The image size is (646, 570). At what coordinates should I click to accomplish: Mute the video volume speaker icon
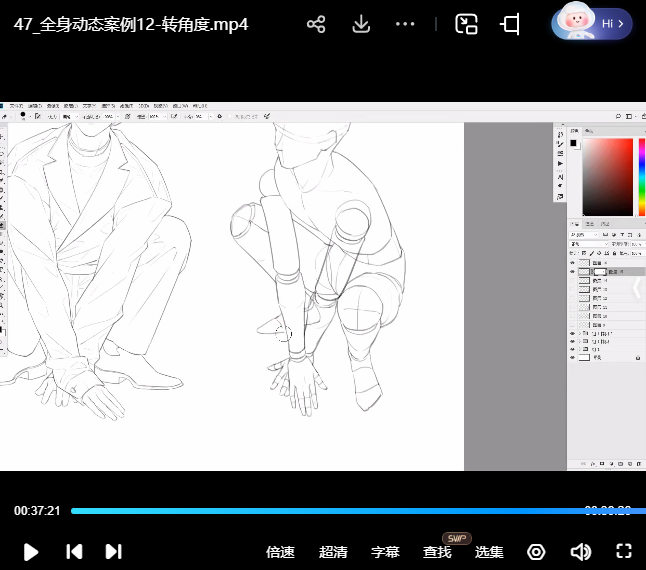(x=580, y=552)
